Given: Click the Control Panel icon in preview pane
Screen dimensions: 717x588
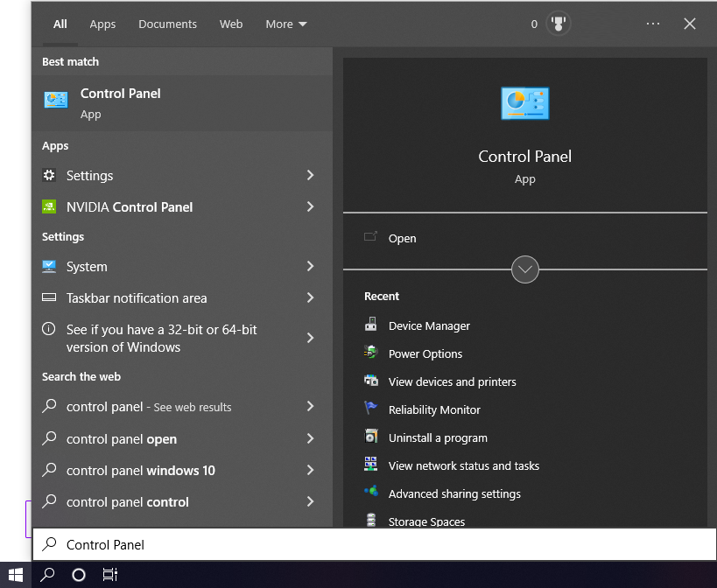Looking at the screenshot, I should pos(524,102).
